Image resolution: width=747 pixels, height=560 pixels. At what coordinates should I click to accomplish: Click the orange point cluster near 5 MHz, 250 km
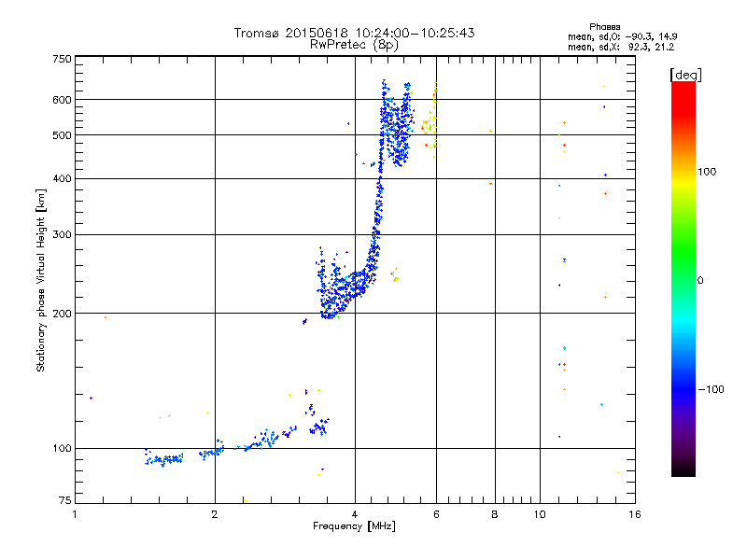coord(394,274)
